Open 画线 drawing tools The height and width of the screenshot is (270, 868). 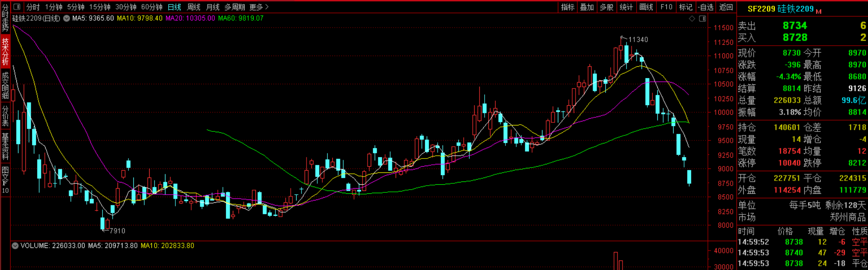point(646,7)
